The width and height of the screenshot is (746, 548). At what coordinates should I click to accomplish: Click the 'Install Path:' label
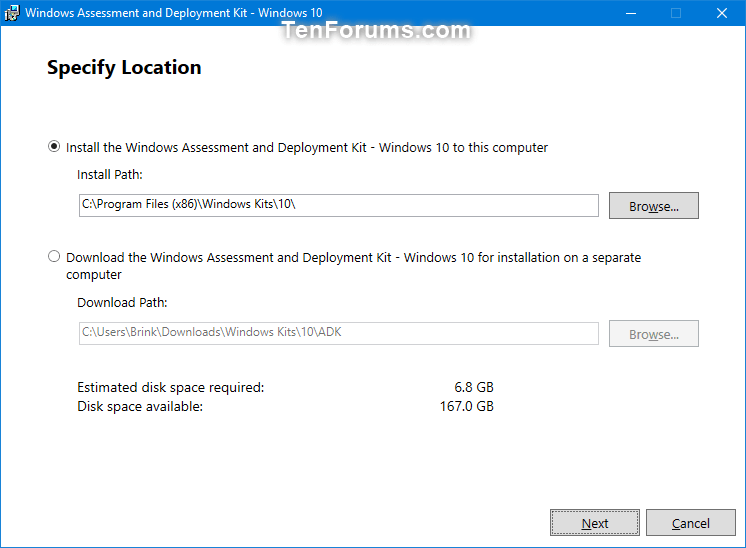pos(110,175)
